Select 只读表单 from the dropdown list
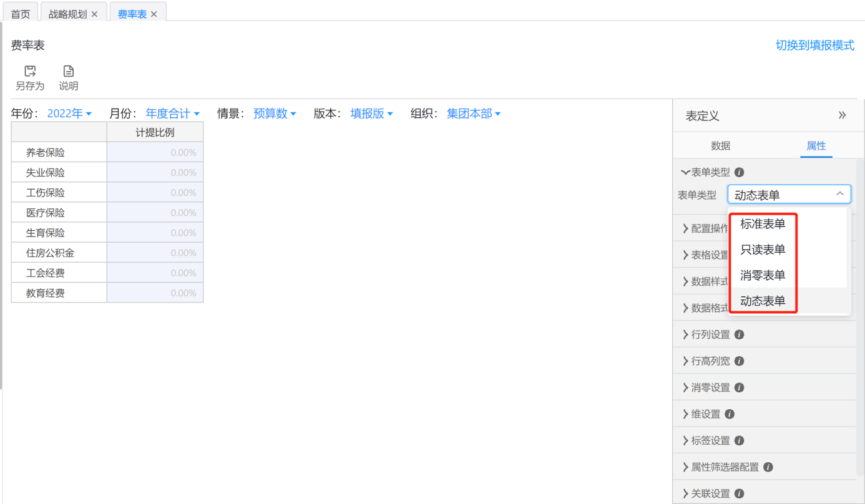Screen dimensions: 865x504 (763, 250)
